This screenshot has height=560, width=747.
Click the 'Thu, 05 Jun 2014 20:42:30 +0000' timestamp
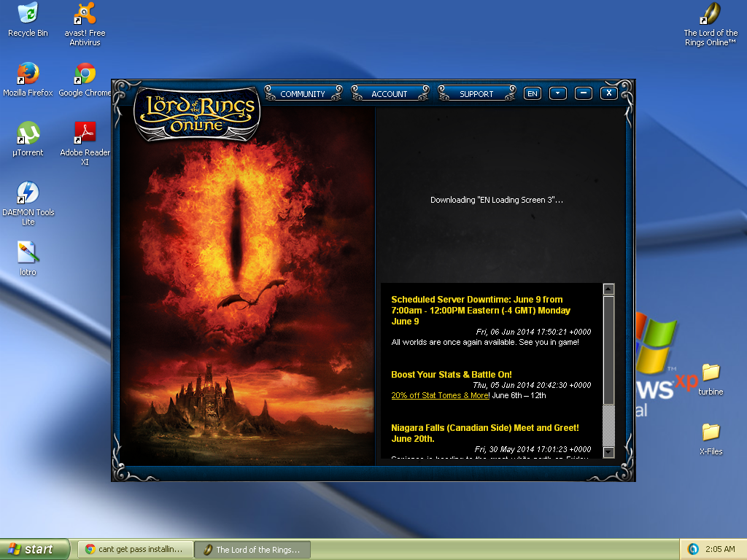[x=532, y=385]
